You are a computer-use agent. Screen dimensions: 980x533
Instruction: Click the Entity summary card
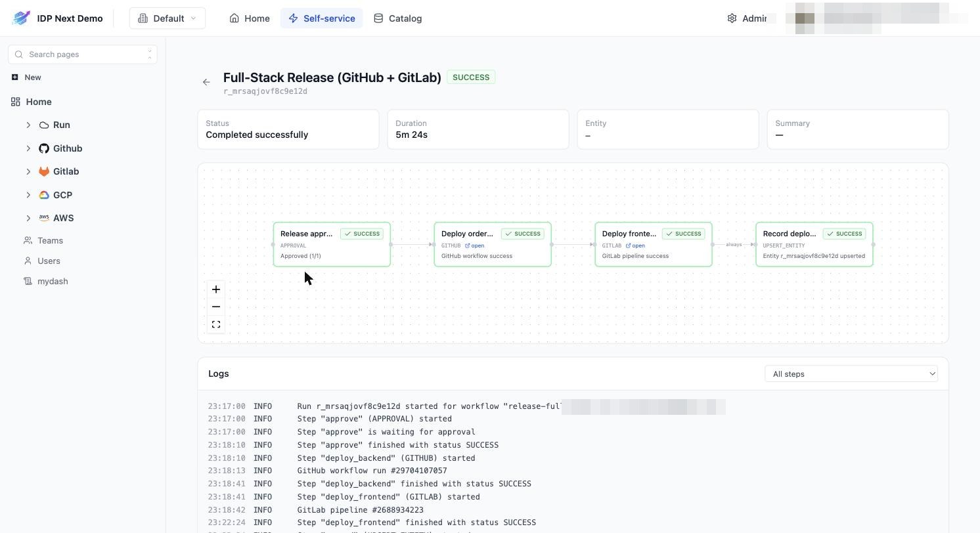[668, 129]
